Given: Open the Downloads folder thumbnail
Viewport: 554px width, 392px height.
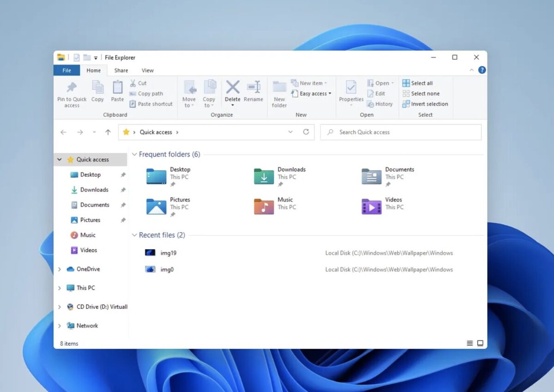Looking at the screenshot, I should click(x=263, y=176).
